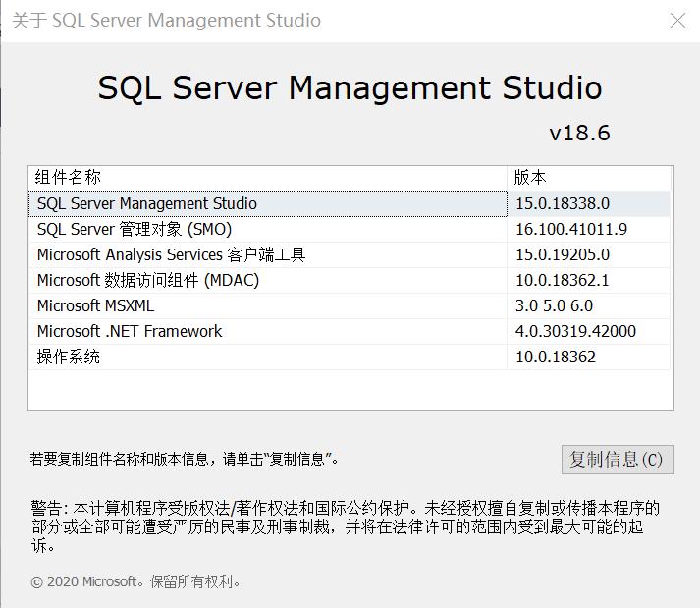Image resolution: width=700 pixels, height=608 pixels.
Task: Select the SQL Server Management Studio row
Action: tap(350, 203)
